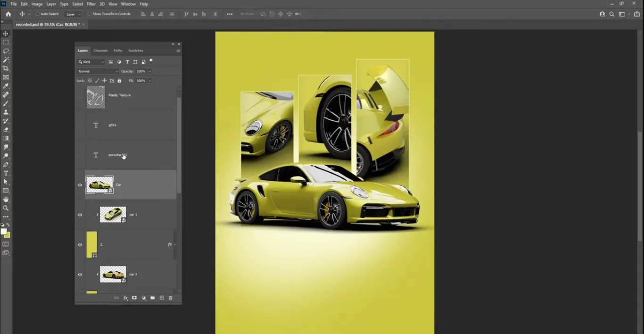This screenshot has width=644, height=334.
Task: Select the Crop tool in the toolbar
Action: (6, 68)
